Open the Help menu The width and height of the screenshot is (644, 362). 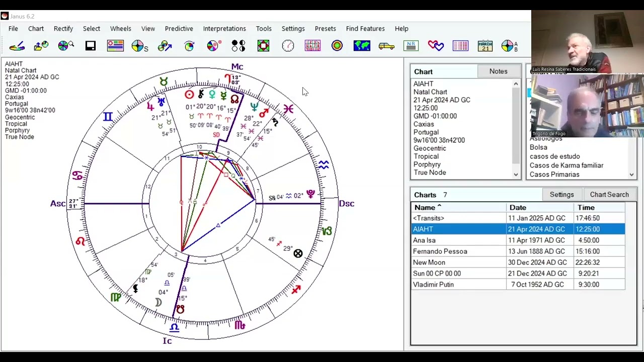coord(401,29)
